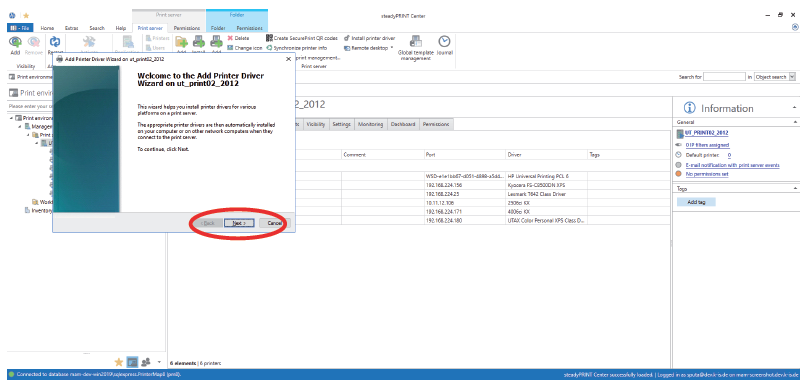Screen dimensions: 805x382
Task: Open the UT_PRINT02_2012 link
Action: (x=706, y=133)
